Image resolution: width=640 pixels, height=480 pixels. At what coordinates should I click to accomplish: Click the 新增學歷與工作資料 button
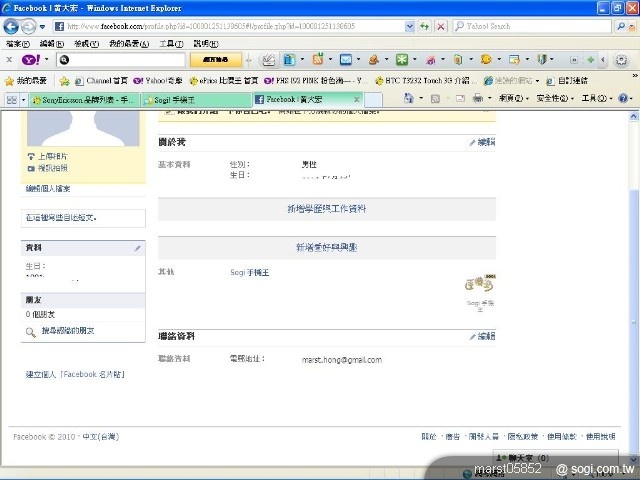point(327,209)
